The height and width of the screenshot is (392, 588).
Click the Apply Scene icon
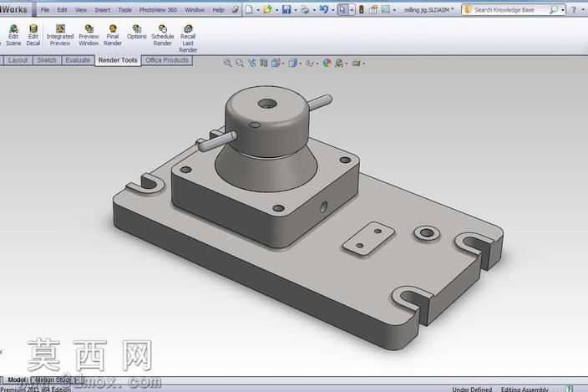tap(339, 63)
